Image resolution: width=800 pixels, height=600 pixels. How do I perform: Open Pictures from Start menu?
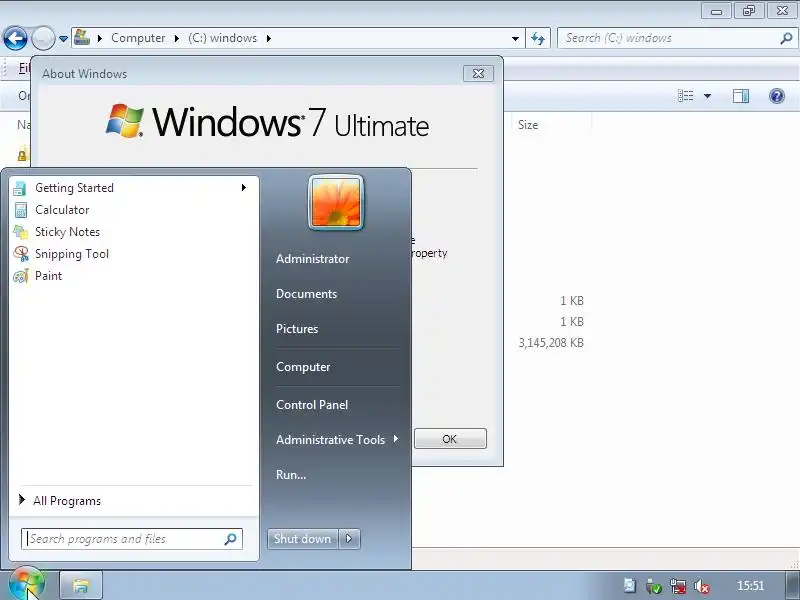click(297, 329)
